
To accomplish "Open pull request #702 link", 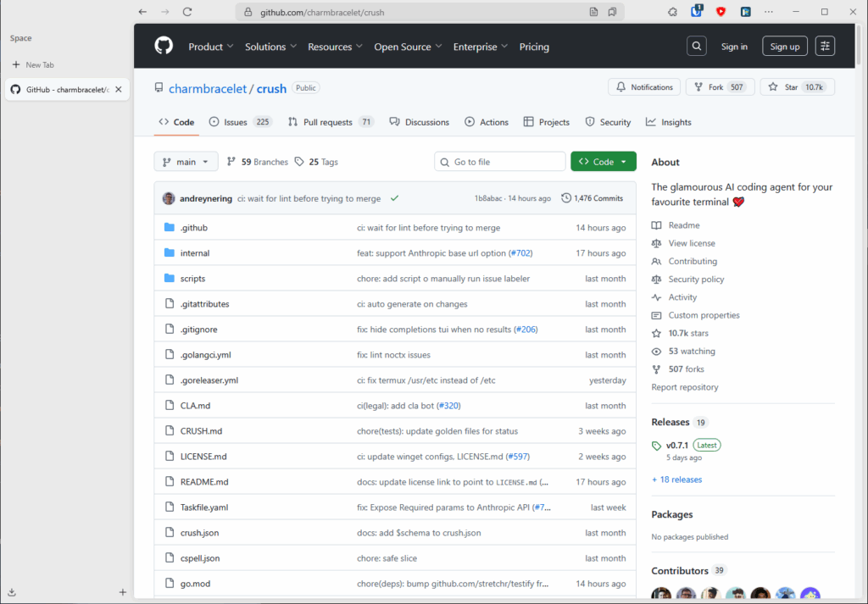I will (520, 253).
